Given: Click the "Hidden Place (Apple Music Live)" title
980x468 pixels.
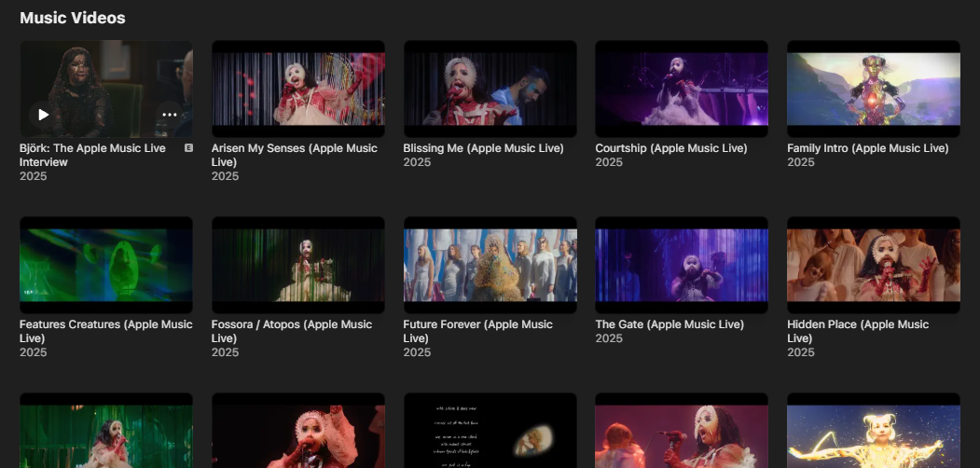Looking at the screenshot, I should click(x=858, y=331).
